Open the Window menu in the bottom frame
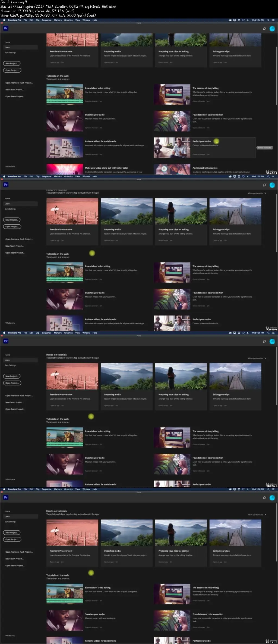The width and height of the screenshot is (278, 644). click(x=86, y=489)
